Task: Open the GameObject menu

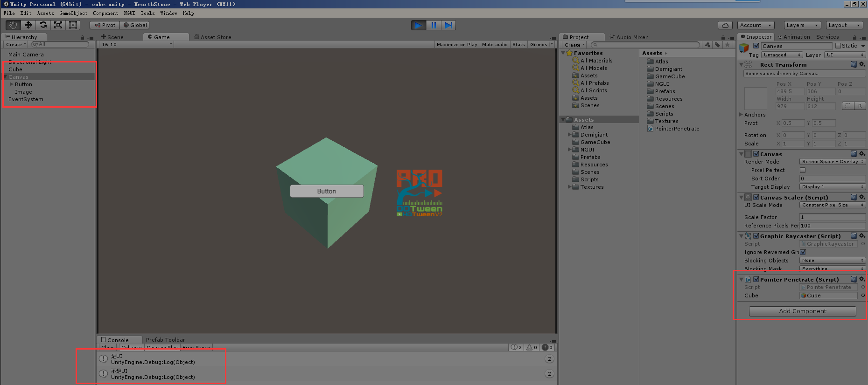Action: (73, 13)
